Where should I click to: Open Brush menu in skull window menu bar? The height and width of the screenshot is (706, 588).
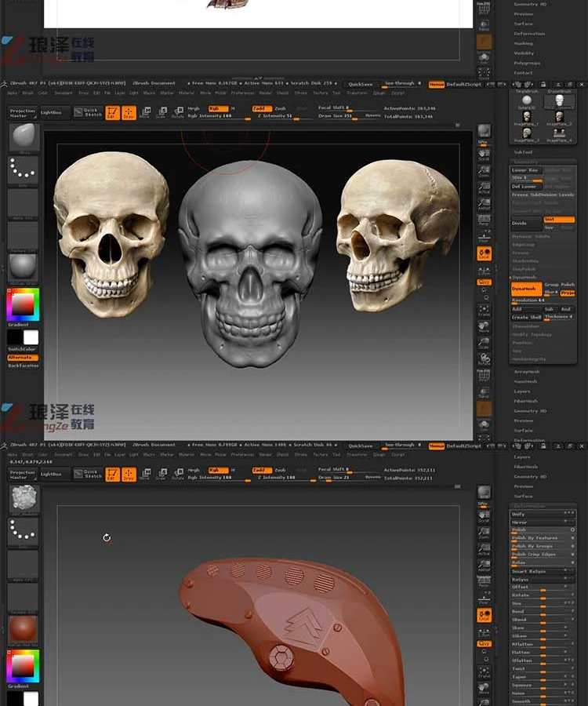point(28,93)
